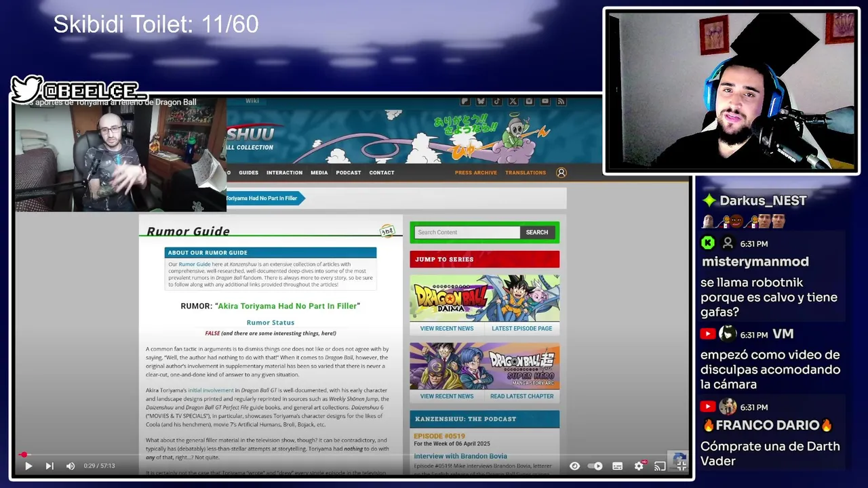This screenshot has height=488, width=868.
Task: Open the TikTok social icon
Action: [497, 101]
